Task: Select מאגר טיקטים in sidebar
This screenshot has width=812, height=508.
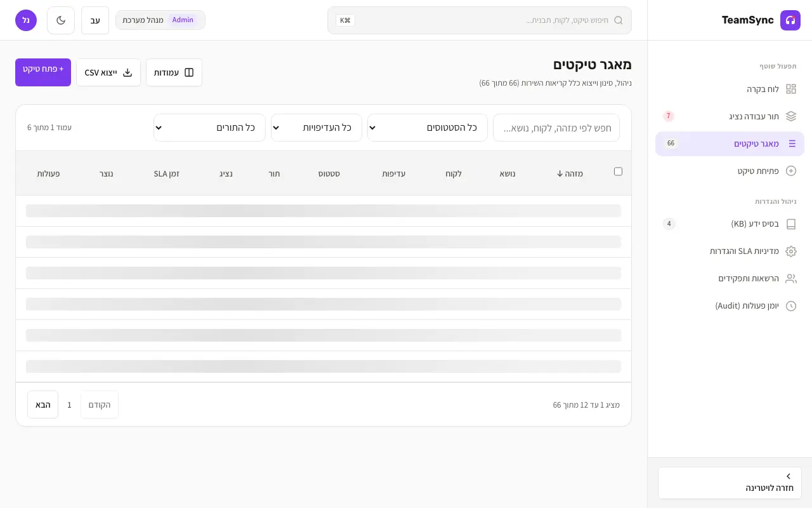Action: (x=730, y=144)
